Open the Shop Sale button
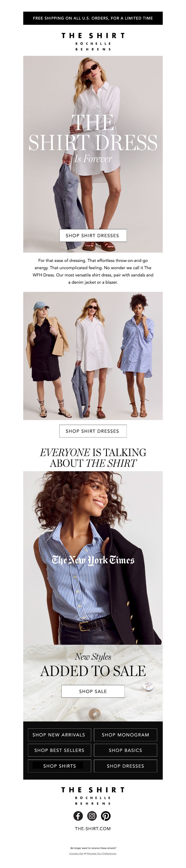This screenshot has height=868, width=186. [x=93, y=691]
